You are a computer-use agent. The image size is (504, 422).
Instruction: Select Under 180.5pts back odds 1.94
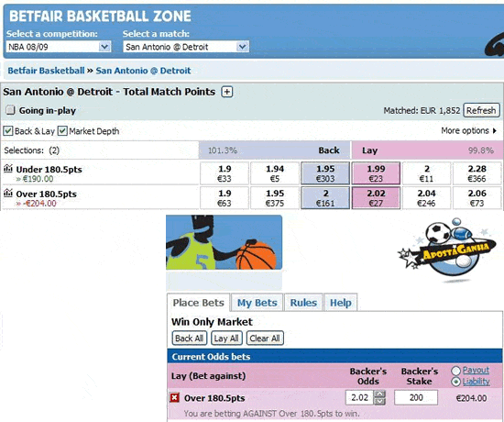(275, 173)
